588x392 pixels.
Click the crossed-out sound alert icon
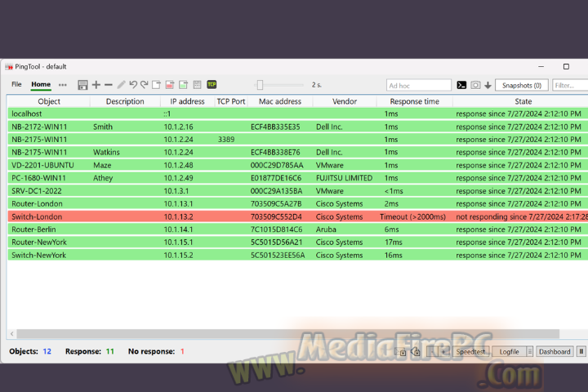point(415,351)
